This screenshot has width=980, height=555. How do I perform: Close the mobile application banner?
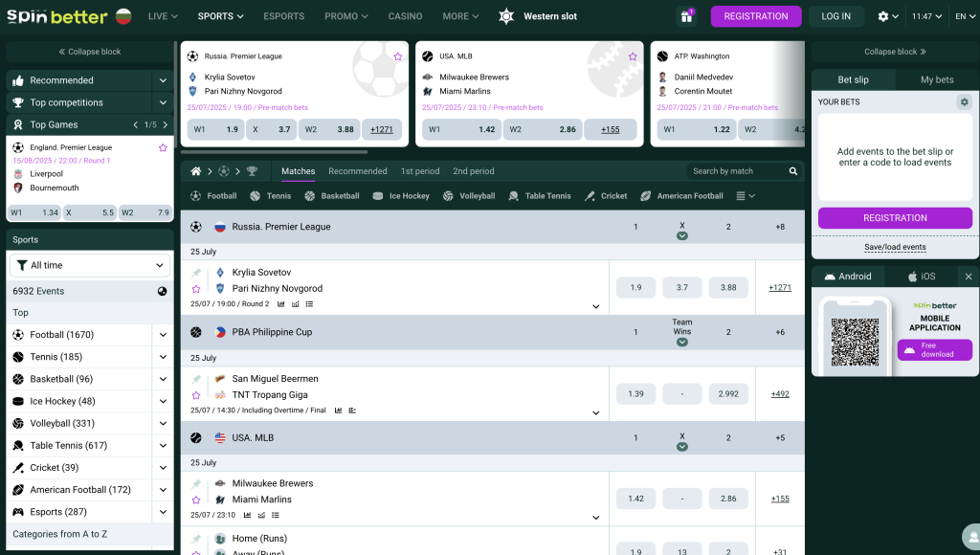(x=969, y=277)
